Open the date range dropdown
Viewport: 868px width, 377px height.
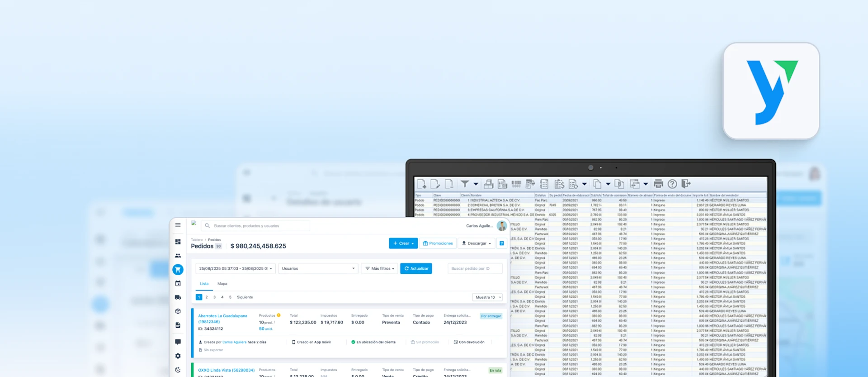coord(236,268)
